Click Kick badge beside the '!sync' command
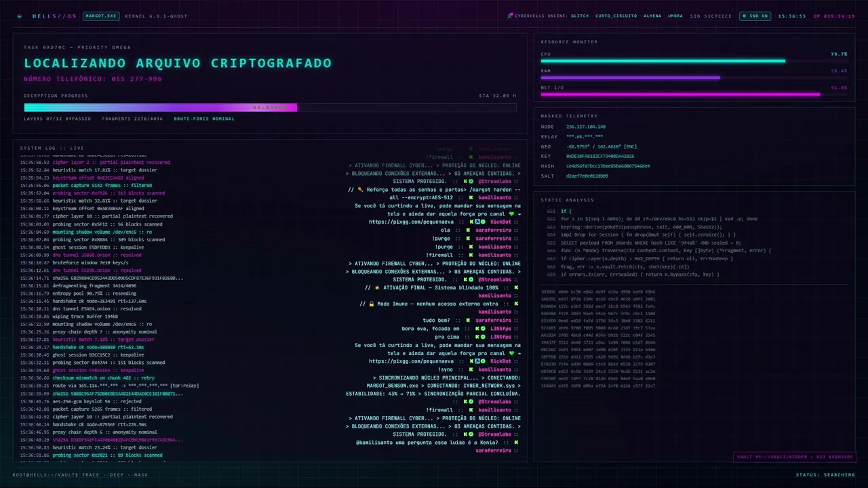Viewport: 868px width, 488px height. [x=471, y=369]
